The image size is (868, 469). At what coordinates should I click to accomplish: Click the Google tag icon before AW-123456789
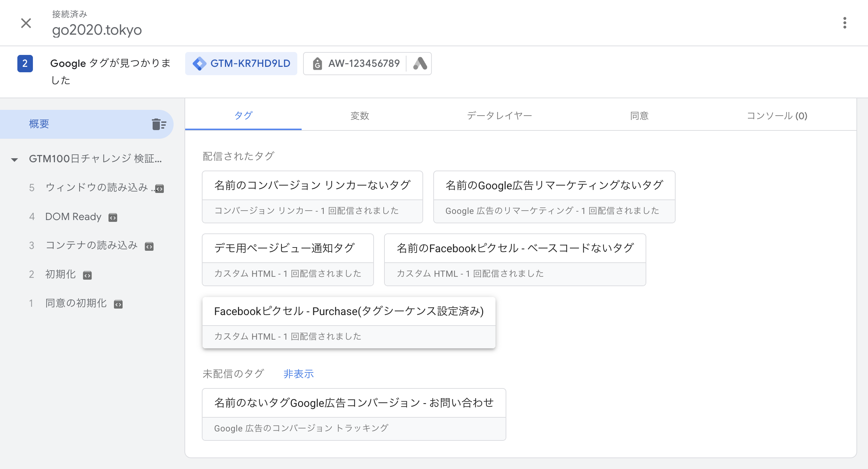pos(317,64)
